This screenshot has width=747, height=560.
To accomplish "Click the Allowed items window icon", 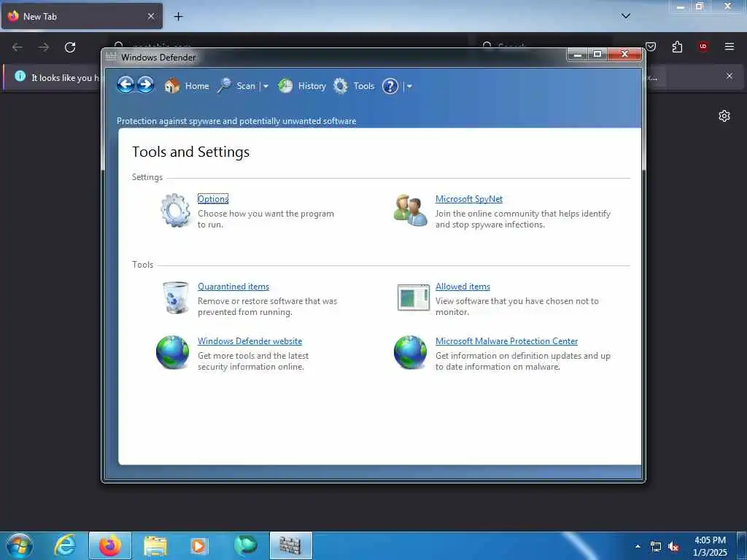I will tap(413, 297).
